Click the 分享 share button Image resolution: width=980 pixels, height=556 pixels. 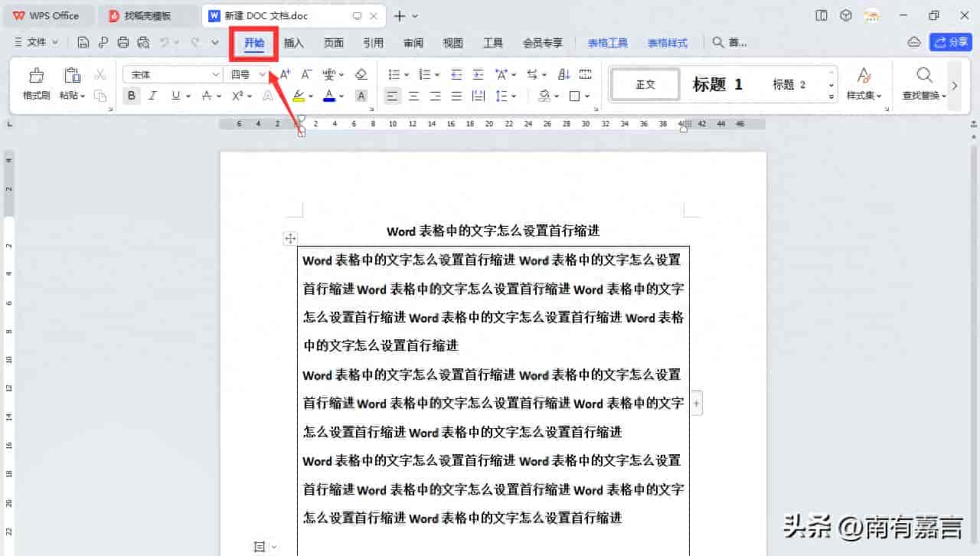point(951,42)
